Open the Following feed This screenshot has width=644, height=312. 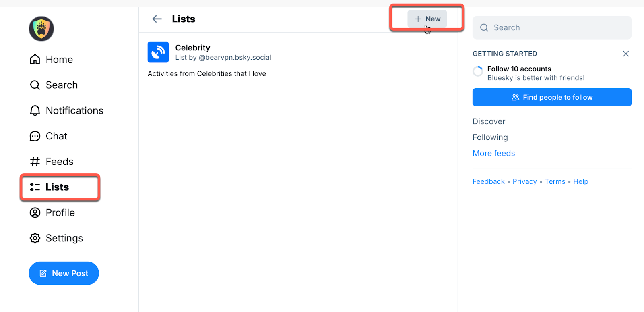coord(490,137)
